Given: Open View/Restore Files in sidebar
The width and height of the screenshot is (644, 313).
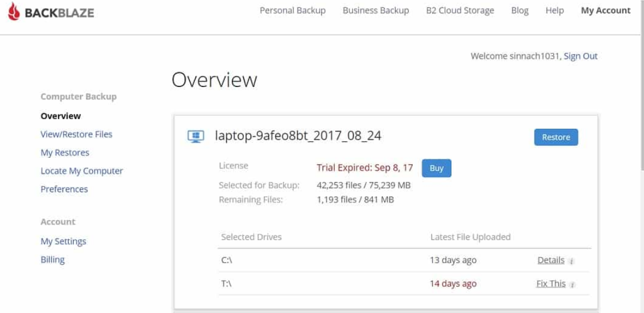Looking at the screenshot, I should tap(77, 134).
